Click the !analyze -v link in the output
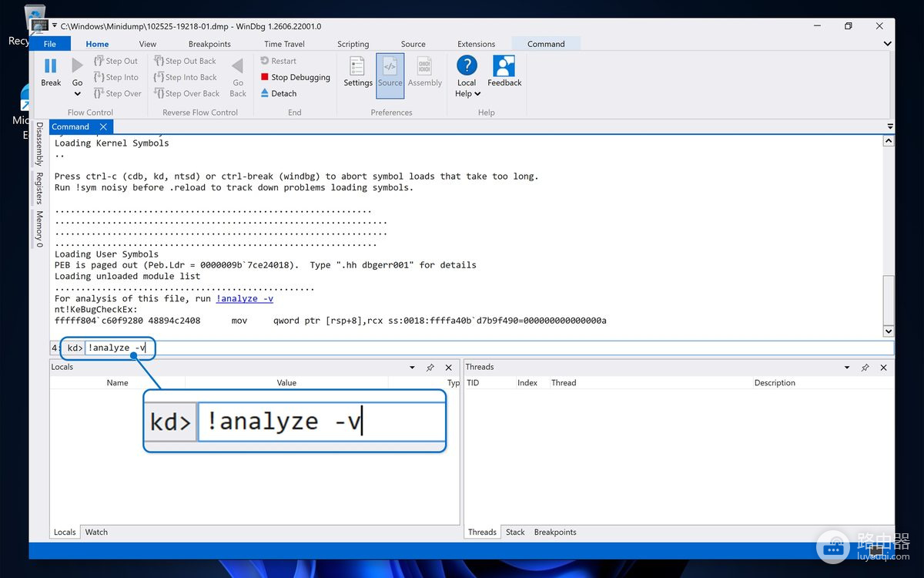 pyautogui.click(x=244, y=298)
